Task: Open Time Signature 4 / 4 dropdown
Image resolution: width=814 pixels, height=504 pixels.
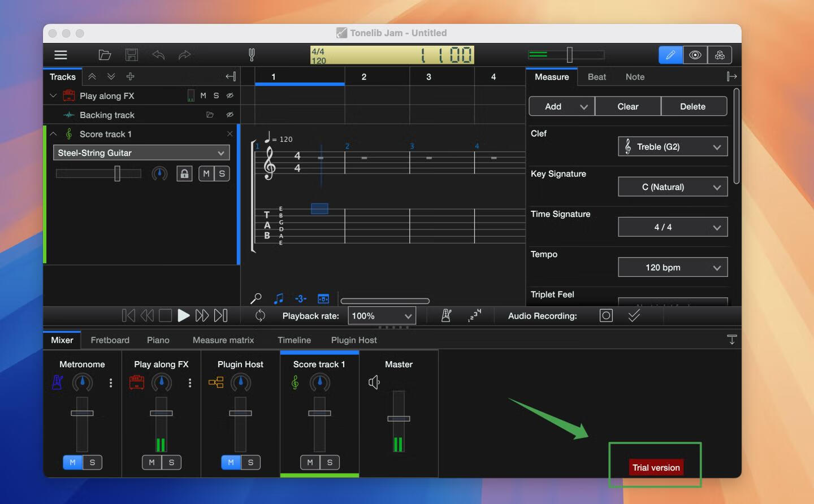Action: pyautogui.click(x=673, y=227)
